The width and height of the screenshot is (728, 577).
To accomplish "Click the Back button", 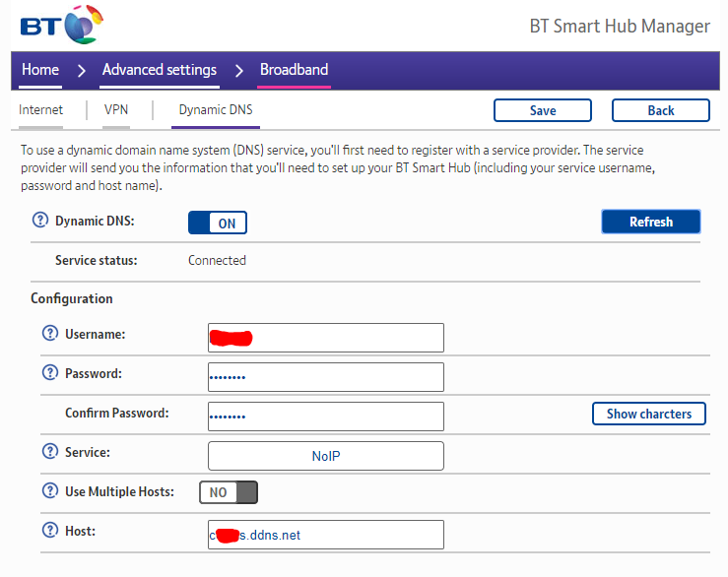I will (660, 110).
